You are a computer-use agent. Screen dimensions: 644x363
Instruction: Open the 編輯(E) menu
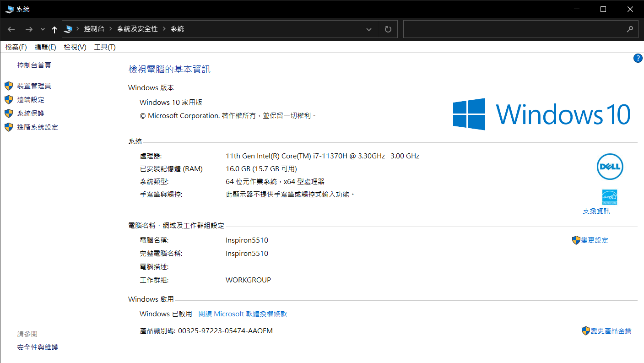[45, 47]
